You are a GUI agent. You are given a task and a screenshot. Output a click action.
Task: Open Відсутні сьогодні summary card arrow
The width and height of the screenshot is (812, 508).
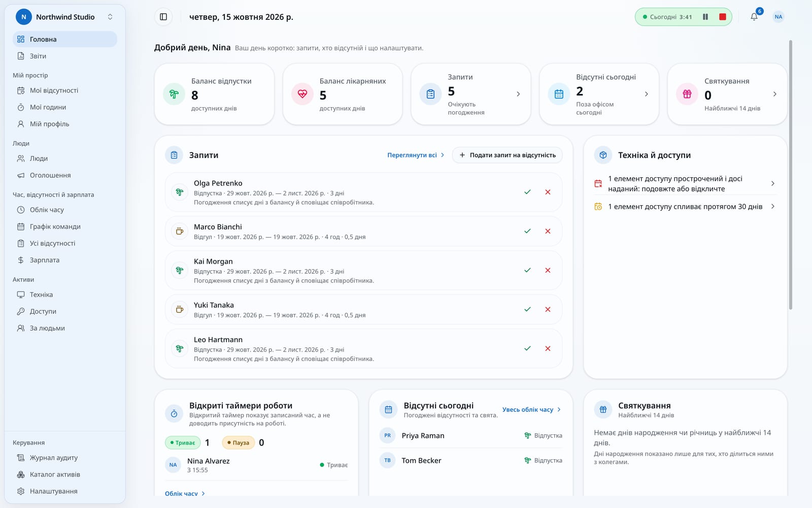click(x=646, y=94)
